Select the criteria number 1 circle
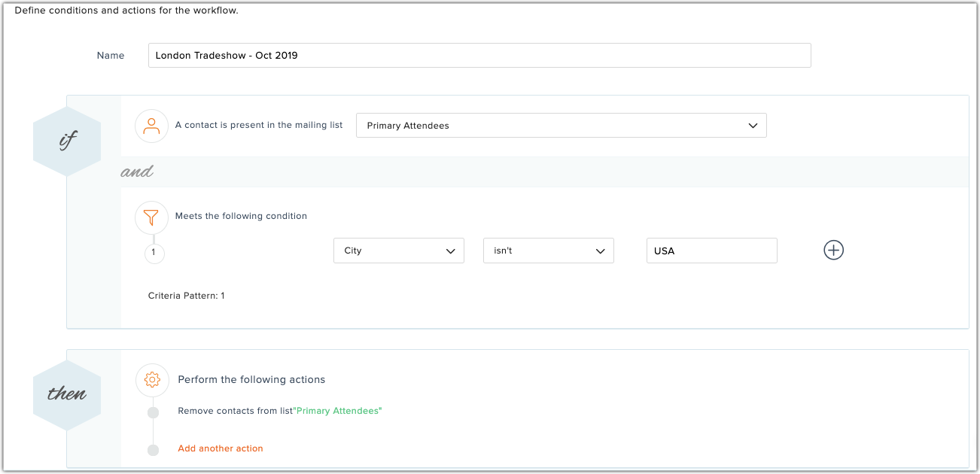The width and height of the screenshot is (980, 474). click(154, 253)
